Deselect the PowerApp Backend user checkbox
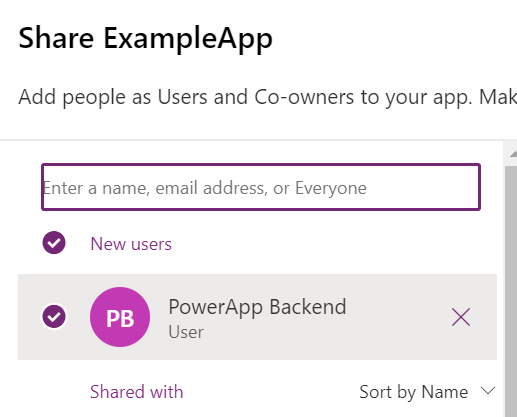Screen dimensions: 517x417 coord(54,316)
